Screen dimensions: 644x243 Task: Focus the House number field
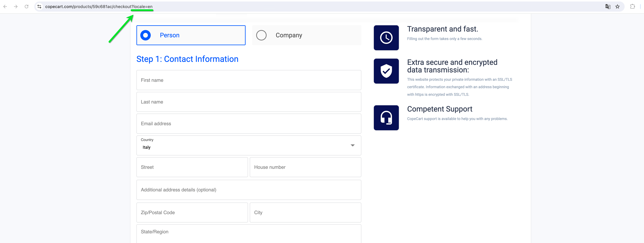click(x=305, y=167)
